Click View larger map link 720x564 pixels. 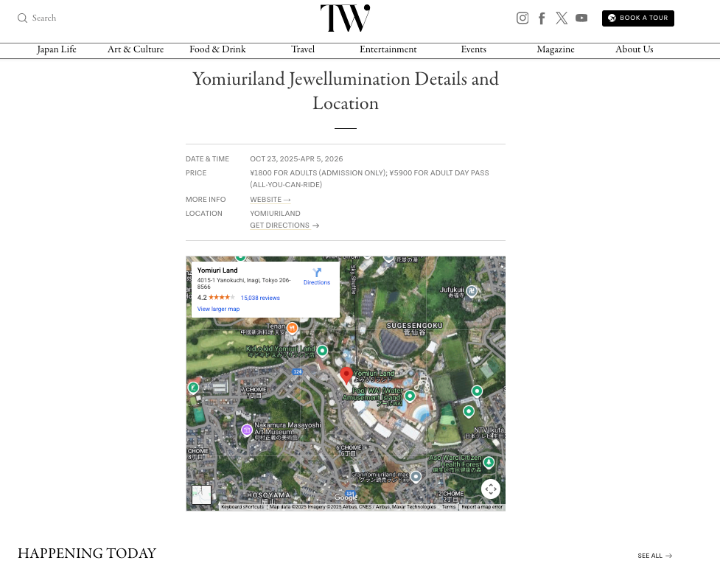click(218, 309)
